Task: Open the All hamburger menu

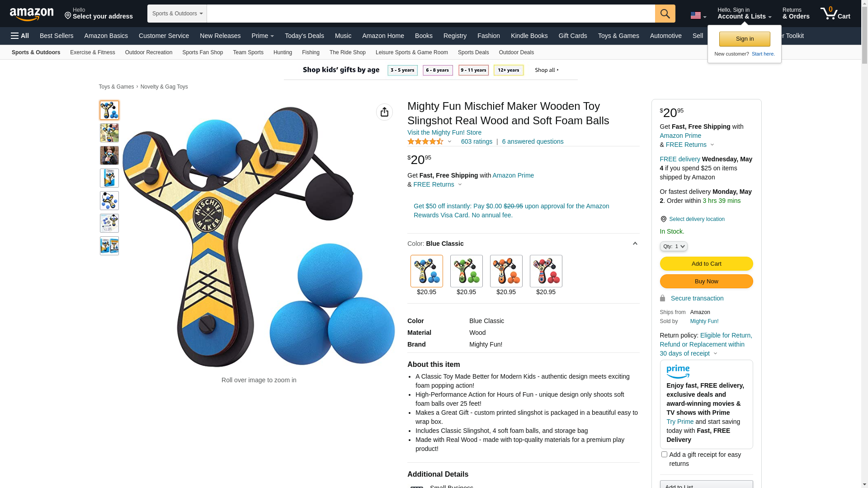Action: coord(20,36)
